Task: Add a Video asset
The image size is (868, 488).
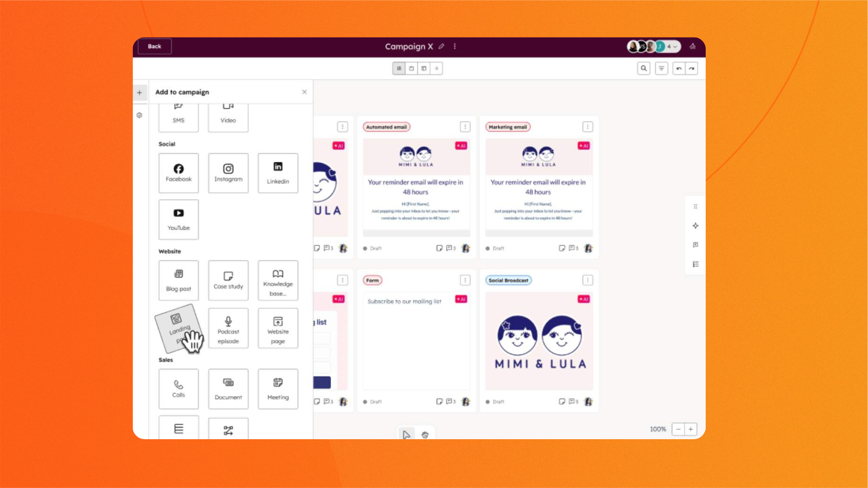Action: coord(228,117)
